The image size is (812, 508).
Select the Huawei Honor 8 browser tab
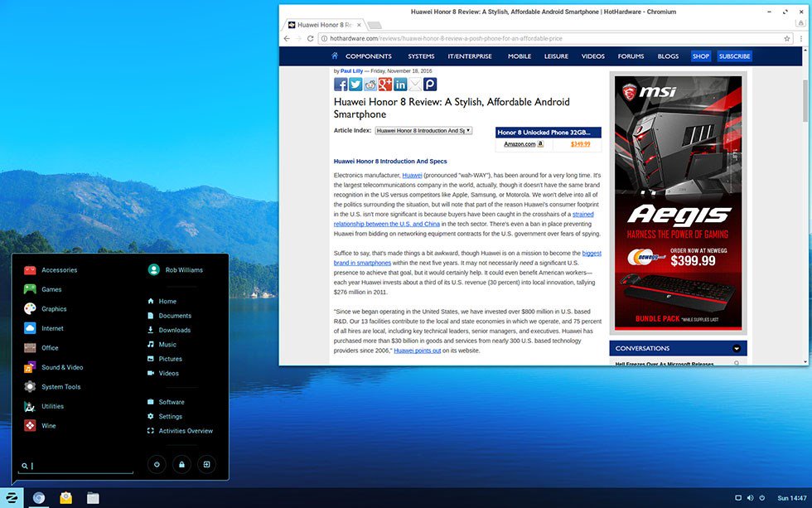tap(323, 25)
